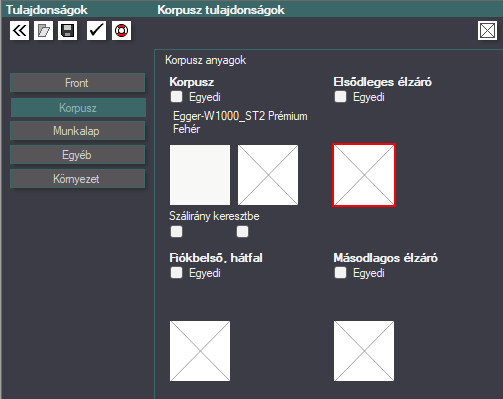Apply changes with the checkmark icon
Viewport: 503px width, 399px height.
point(96,31)
